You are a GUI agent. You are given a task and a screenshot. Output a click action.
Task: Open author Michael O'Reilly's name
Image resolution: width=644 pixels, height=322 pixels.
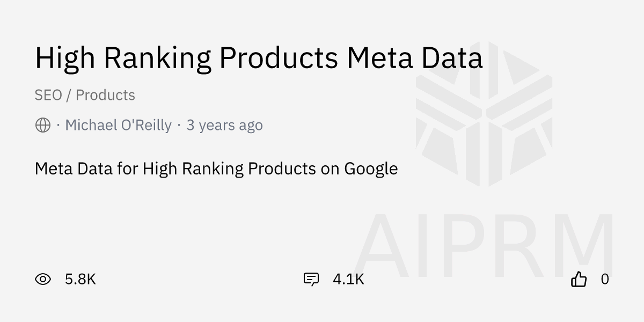(x=118, y=126)
